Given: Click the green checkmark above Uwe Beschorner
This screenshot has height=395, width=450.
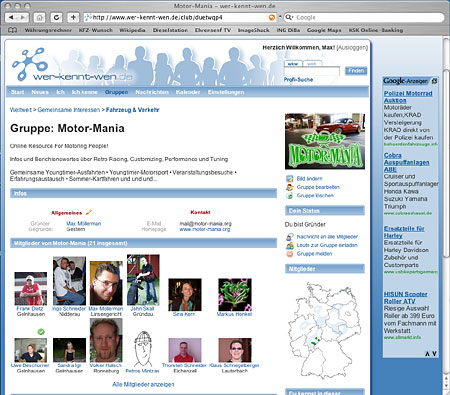Looking at the screenshot, I should coord(41,332).
